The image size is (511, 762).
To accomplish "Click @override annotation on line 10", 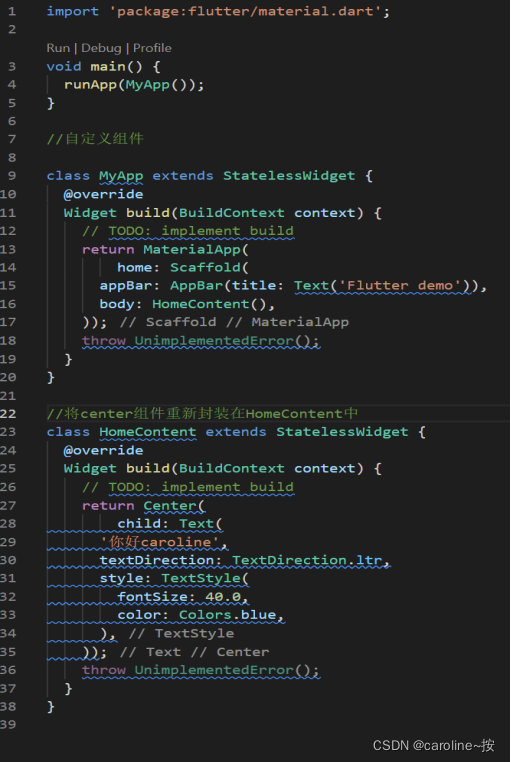I will pyautogui.click(x=103, y=194).
